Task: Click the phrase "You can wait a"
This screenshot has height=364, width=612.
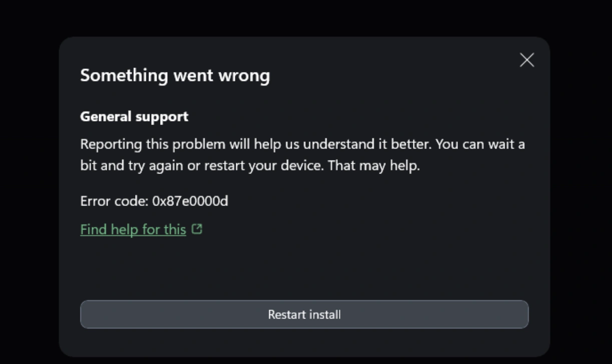Action: point(480,144)
